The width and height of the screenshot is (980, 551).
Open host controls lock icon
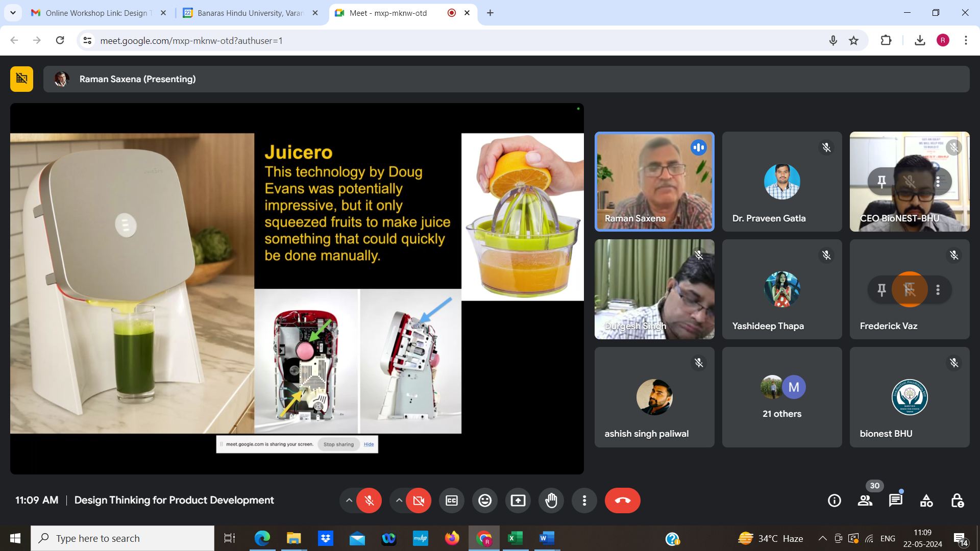pyautogui.click(x=957, y=500)
